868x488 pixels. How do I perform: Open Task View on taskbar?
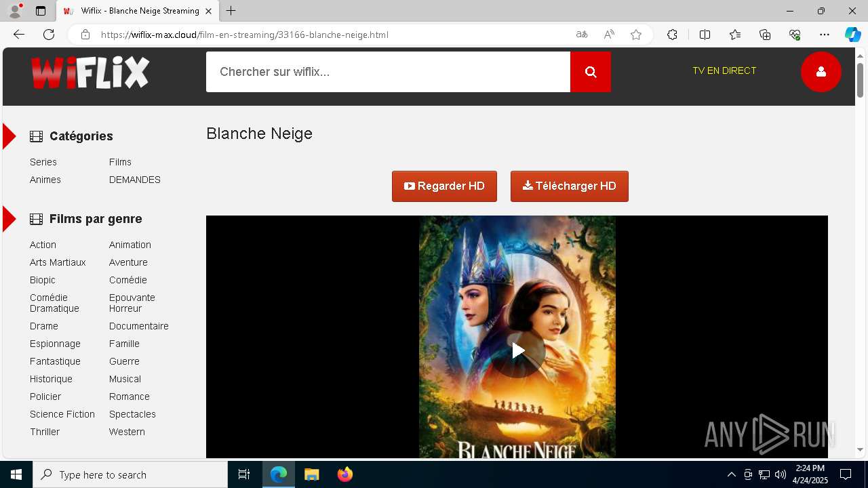click(244, 474)
